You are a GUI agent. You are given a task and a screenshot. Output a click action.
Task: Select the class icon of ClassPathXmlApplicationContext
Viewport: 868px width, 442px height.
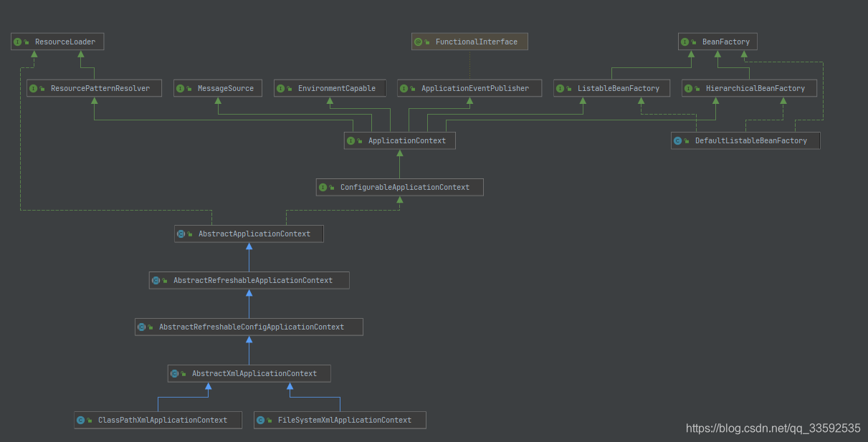[80, 420]
